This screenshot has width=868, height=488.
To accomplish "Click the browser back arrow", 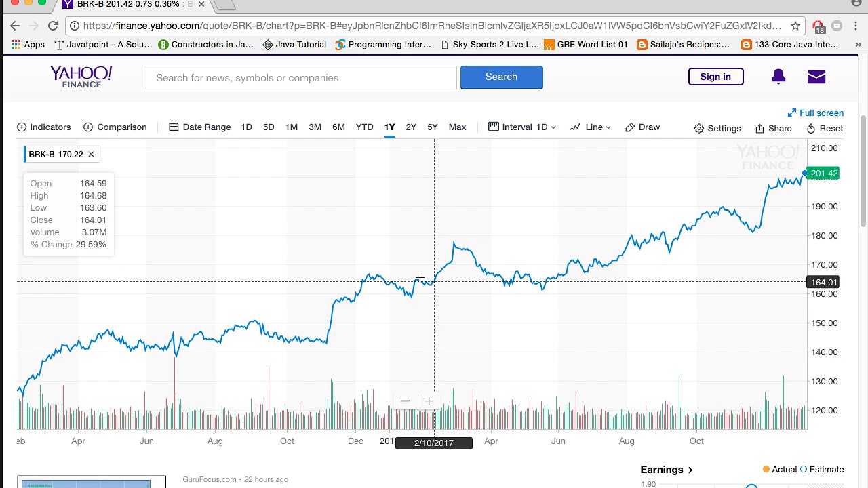I will [15, 26].
